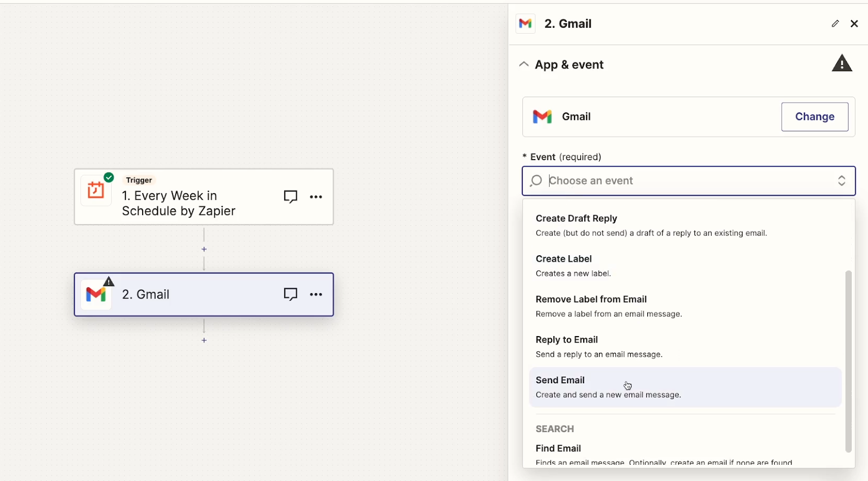868x481 pixels.
Task: Click the warning triangle in App & event
Action: [x=842, y=64]
